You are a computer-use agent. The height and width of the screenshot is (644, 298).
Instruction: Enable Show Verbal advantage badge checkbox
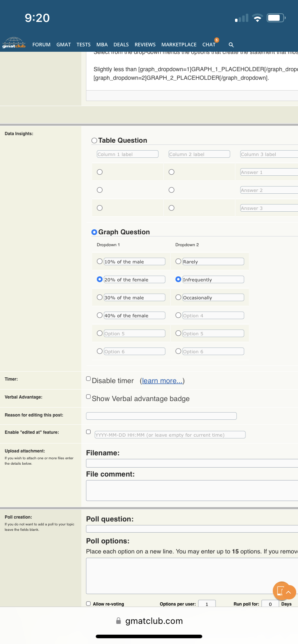click(x=89, y=397)
